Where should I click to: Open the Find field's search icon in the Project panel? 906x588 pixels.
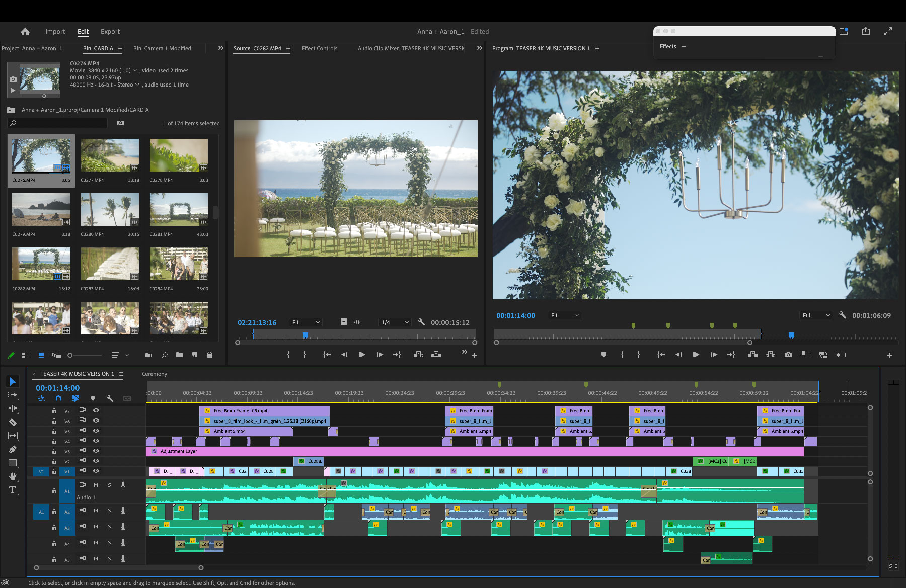[165, 355]
